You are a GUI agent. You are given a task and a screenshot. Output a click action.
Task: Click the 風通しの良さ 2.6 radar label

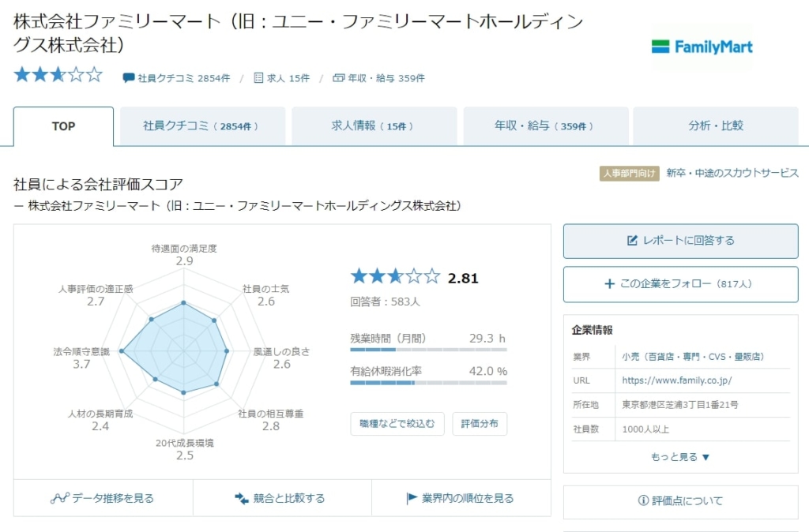tap(282, 358)
